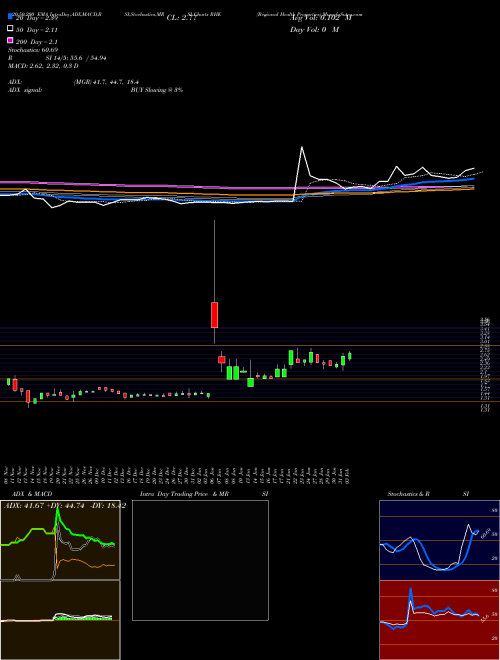This screenshot has height=660, width=500.
Task: Click the magenta 200 Day EMA legend swatch
Action: [10, 40]
